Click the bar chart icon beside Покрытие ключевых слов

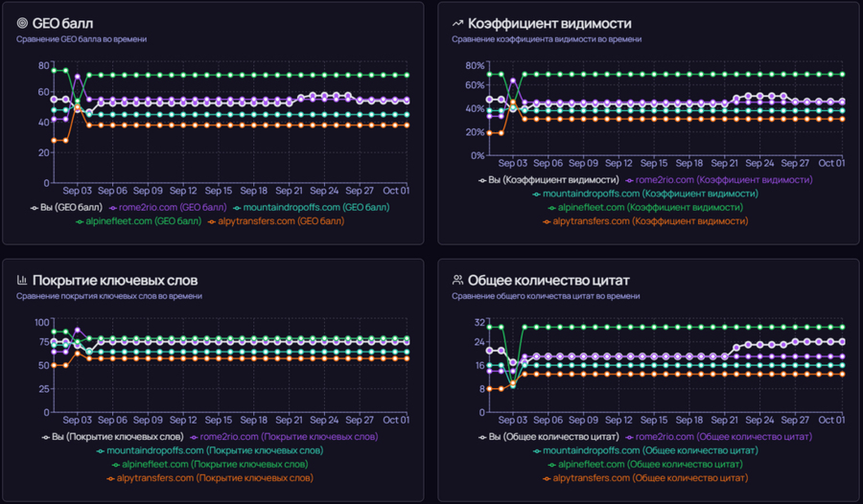click(x=23, y=280)
